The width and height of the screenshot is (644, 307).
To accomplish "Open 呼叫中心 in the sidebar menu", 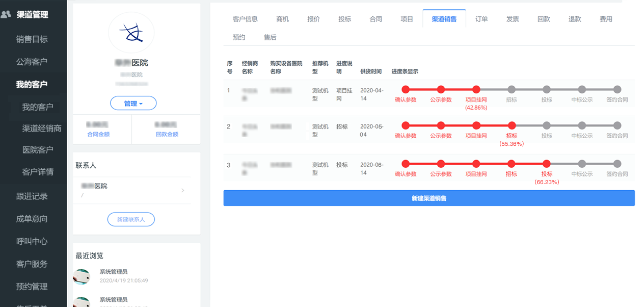I will pyautogui.click(x=32, y=241).
